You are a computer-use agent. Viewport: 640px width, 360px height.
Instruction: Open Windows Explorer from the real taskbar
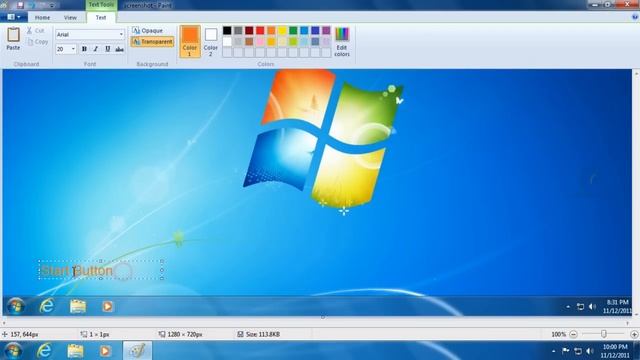pyautogui.click(x=75, y=351)
